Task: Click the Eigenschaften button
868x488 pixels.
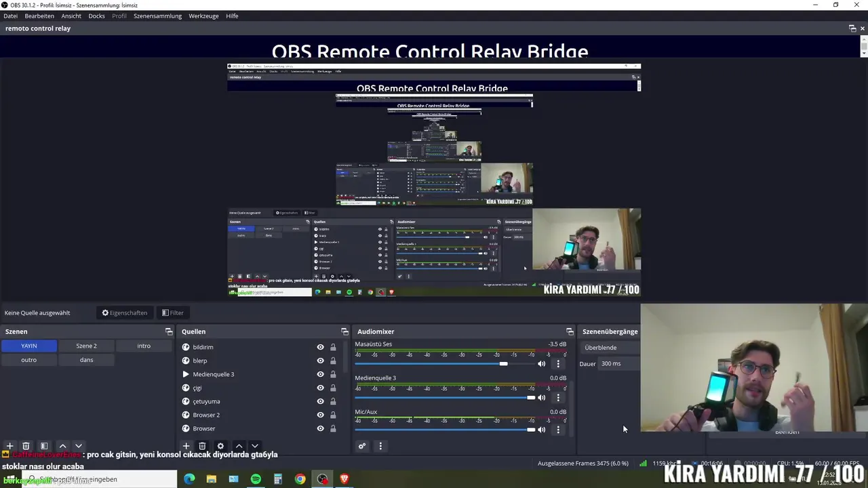Action: point(124,312)
